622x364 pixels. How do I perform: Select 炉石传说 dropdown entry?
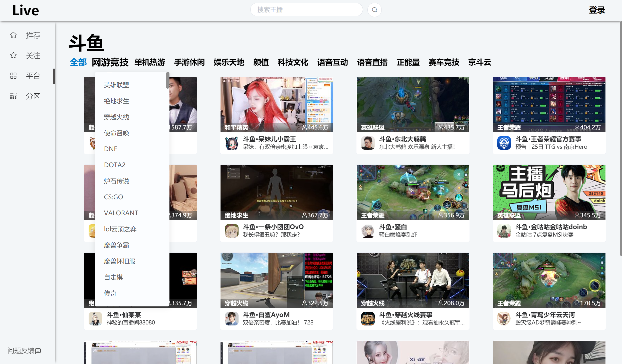click(x=116, y=181)
